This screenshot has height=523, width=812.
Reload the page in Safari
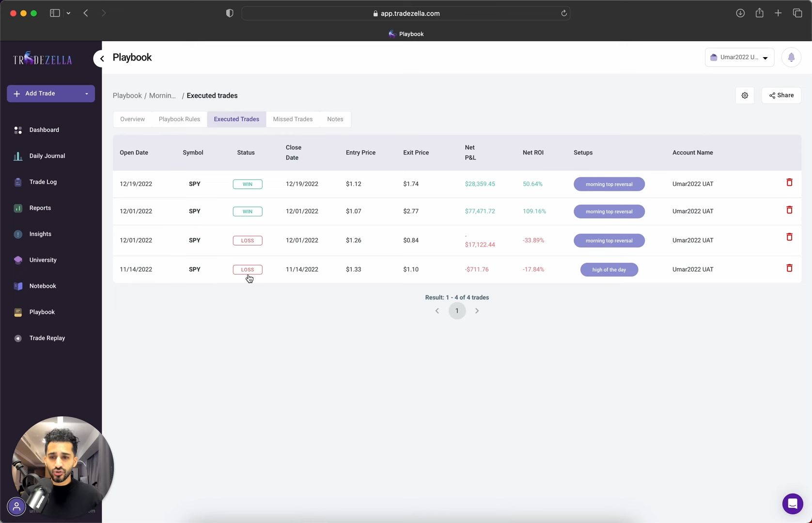(564, 14)
